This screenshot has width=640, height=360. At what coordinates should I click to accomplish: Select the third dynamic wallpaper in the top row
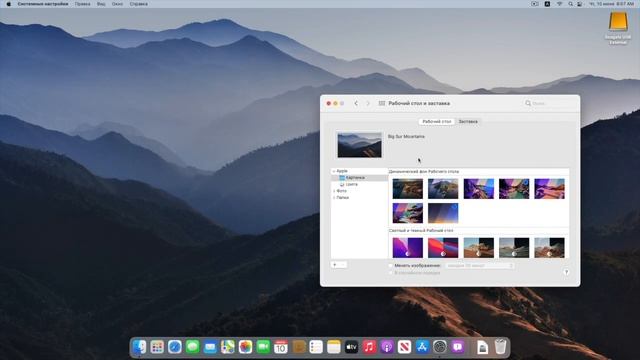click(x=479, y=189)
